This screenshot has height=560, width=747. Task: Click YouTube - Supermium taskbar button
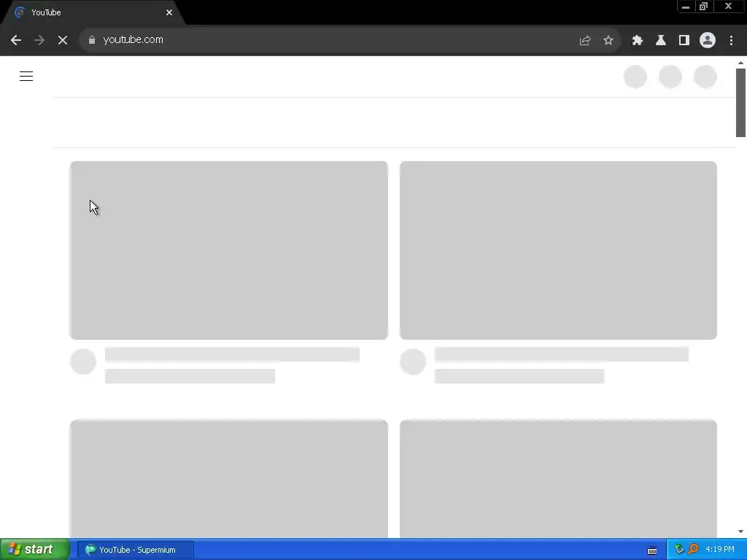tap(135, 550)
